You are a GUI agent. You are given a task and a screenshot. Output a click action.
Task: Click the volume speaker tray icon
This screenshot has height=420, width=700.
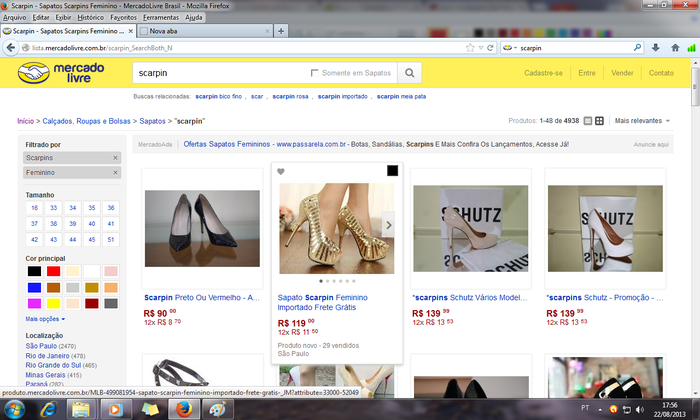pos(640,409)
